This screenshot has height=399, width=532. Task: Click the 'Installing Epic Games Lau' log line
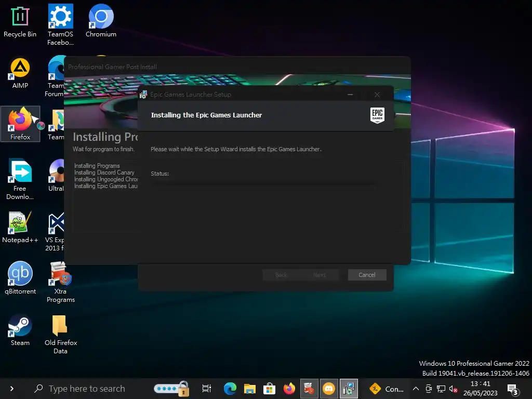(x=106, y=186)
